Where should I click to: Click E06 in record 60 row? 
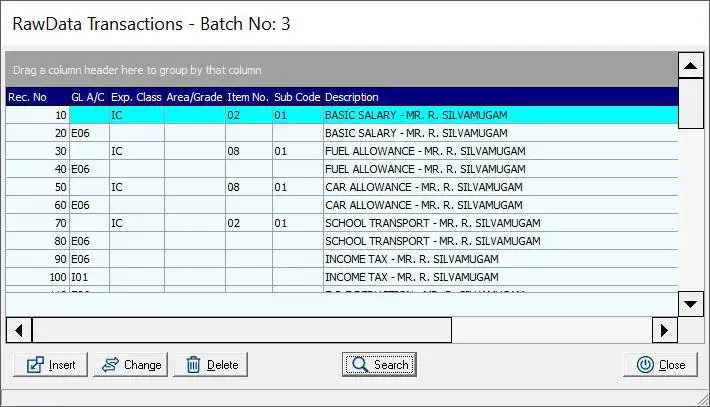89,205
